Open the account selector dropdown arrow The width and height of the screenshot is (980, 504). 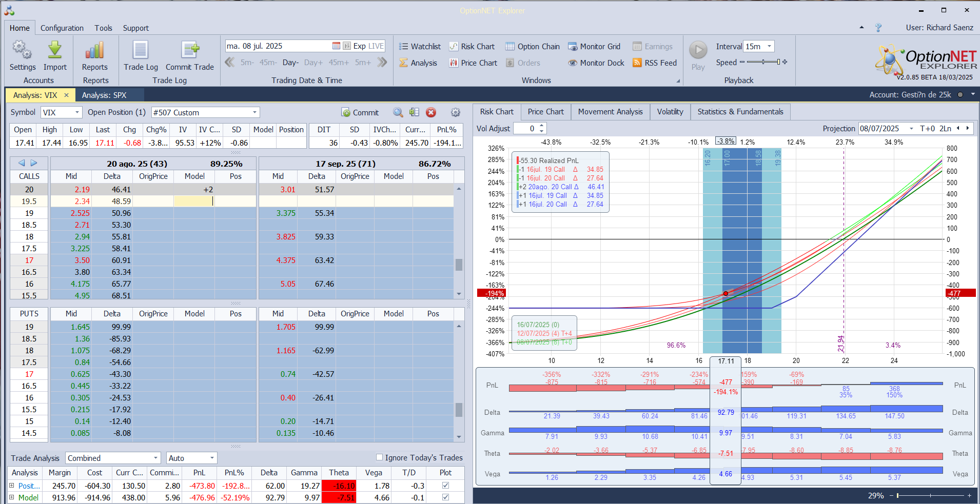pyautogui.click(x=973, y=94)
